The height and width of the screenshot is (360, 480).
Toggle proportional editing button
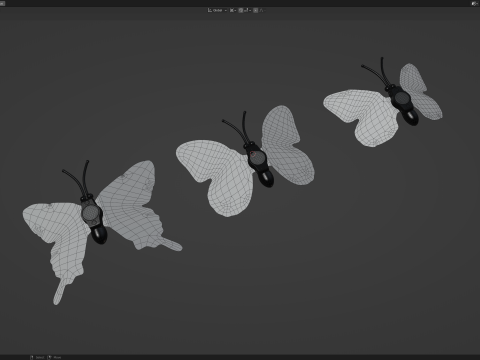255,10
